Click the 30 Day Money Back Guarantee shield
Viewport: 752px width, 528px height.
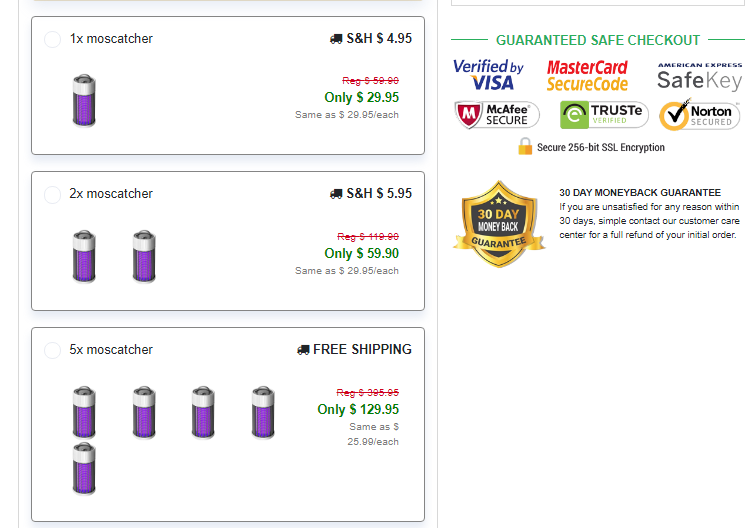tap(499, 223)
